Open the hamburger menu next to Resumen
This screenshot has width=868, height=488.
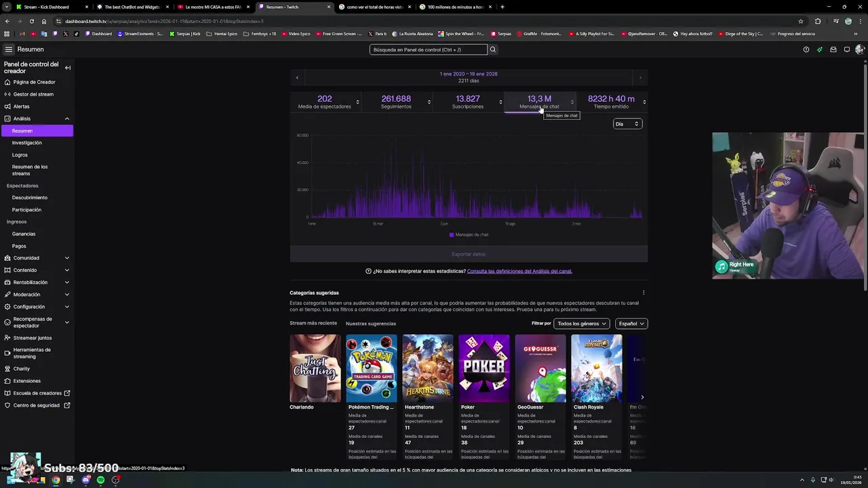click(x=9, y=49)
